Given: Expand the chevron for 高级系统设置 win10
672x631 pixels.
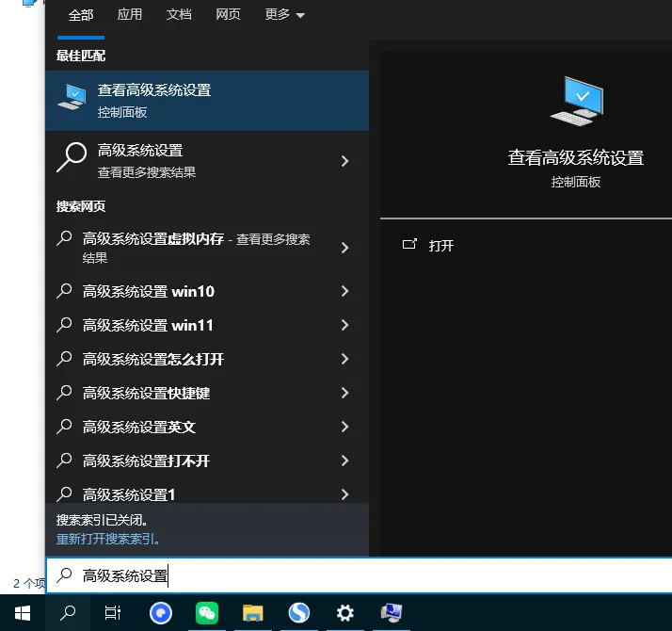Looking at the screenshot, I should 344,291.
